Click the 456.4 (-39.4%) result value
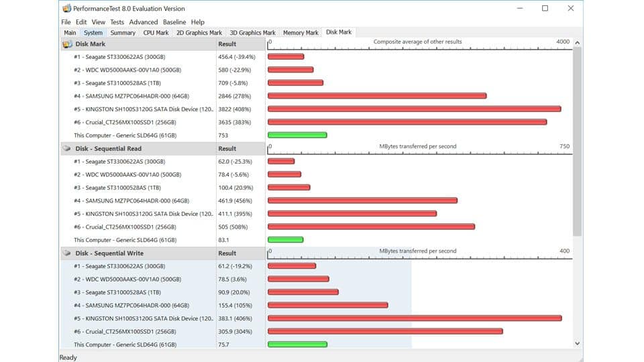The image size is (644, 362). [x=237, y=57]
